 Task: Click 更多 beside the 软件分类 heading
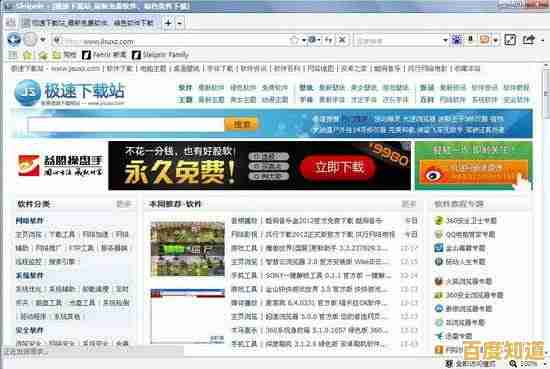123,204
